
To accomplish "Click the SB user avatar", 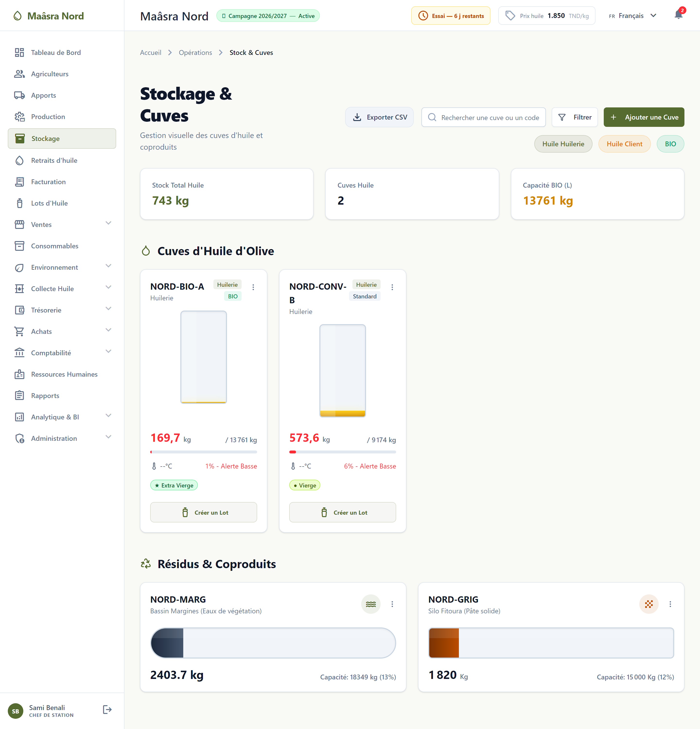I will [16, 711].
